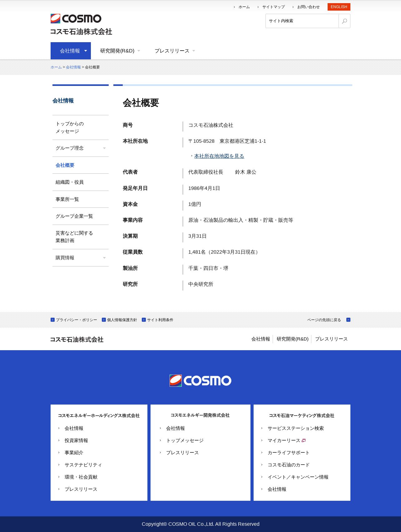This screenshot has height=532, width=401.
Task: Open the コスモ石油マーケティング株式会社 heading link
Action: (x=302, y=415)
